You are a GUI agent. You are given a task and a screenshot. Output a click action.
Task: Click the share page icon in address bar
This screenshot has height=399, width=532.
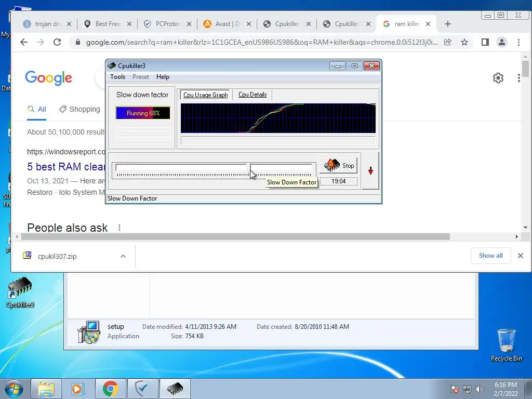pos(447,42)
